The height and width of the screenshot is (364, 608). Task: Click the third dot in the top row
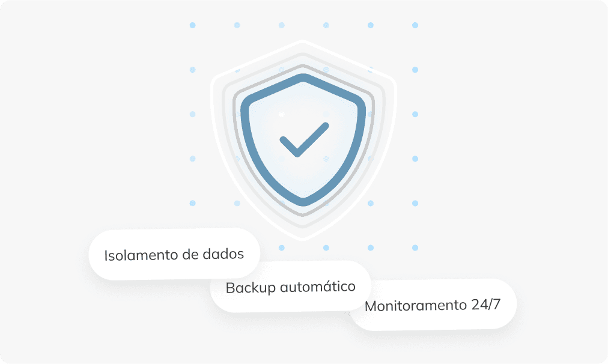point(282,25)
